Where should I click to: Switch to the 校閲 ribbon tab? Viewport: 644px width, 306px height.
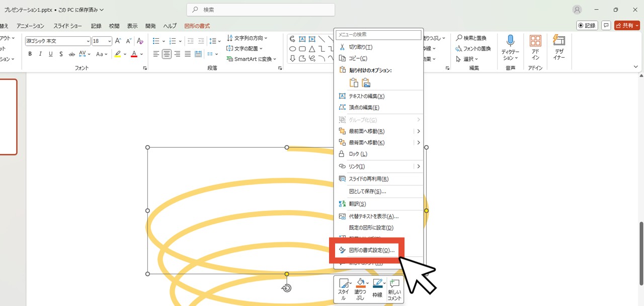[114, 26]
